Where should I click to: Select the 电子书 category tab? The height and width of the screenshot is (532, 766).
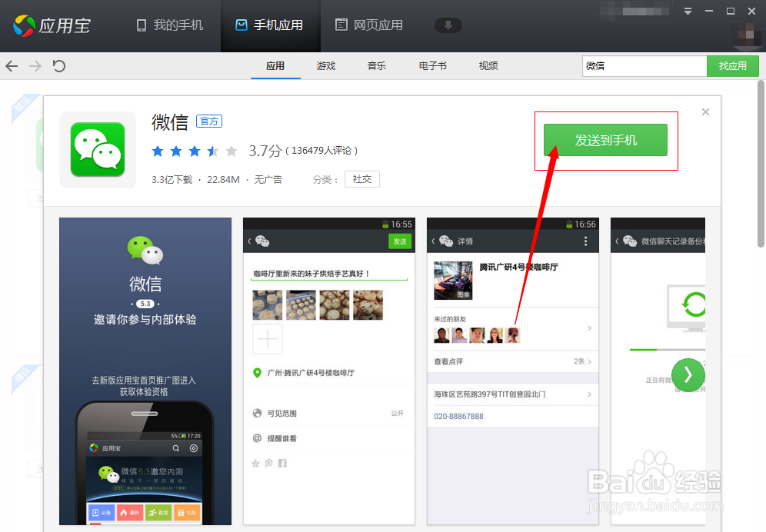click(433, 66)
